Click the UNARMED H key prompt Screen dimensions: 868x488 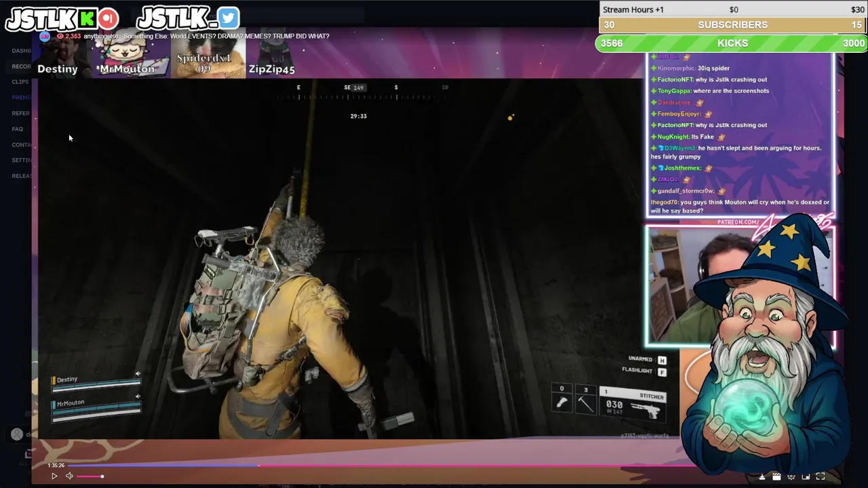pyautogui.click(x=647, y=359)
